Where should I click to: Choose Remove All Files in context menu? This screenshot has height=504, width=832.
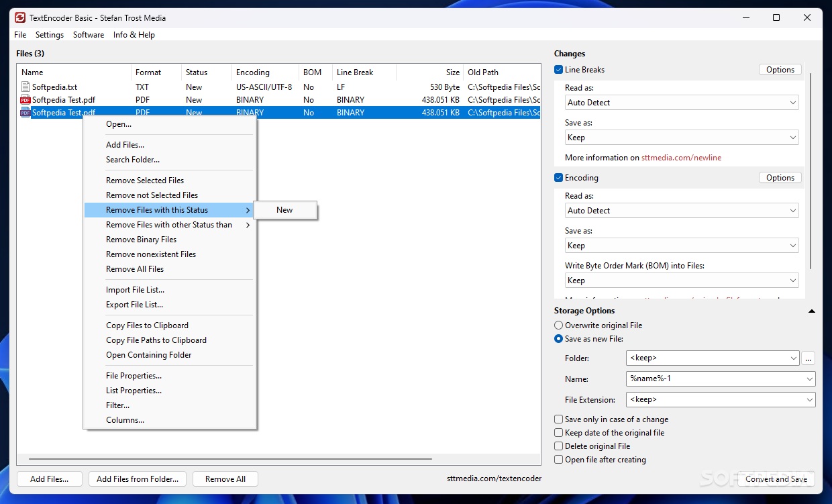click(x=169, y=269)
